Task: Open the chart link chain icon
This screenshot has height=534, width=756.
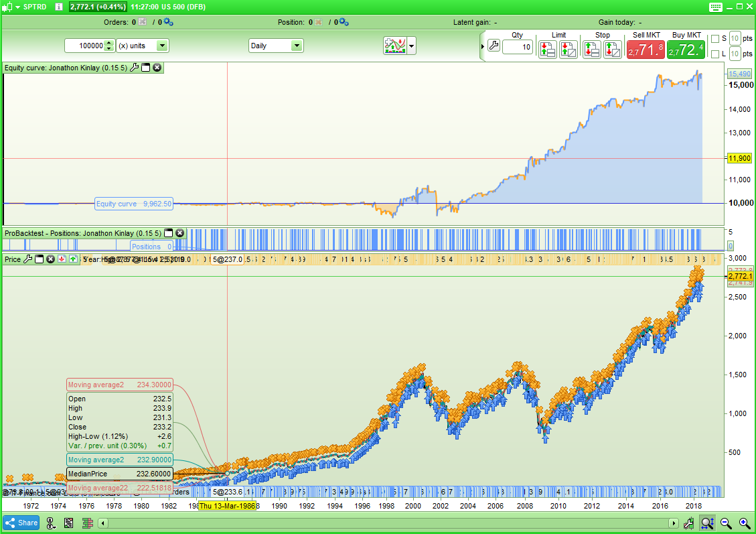Action: tap(51, 523)
